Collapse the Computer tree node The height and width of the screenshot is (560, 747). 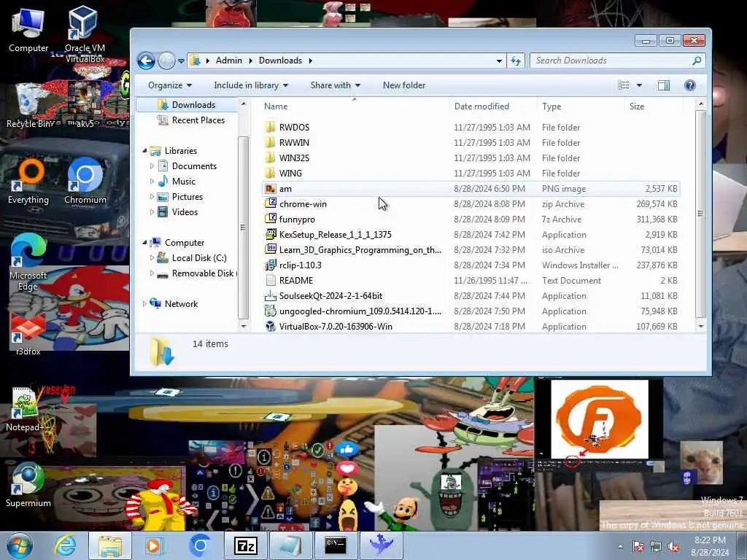(x=144, y=242)
